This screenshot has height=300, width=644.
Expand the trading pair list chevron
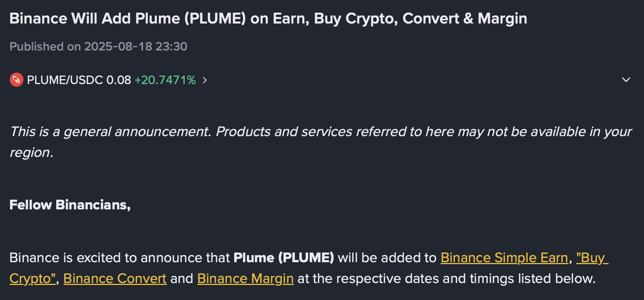click(x=626, y=80)
